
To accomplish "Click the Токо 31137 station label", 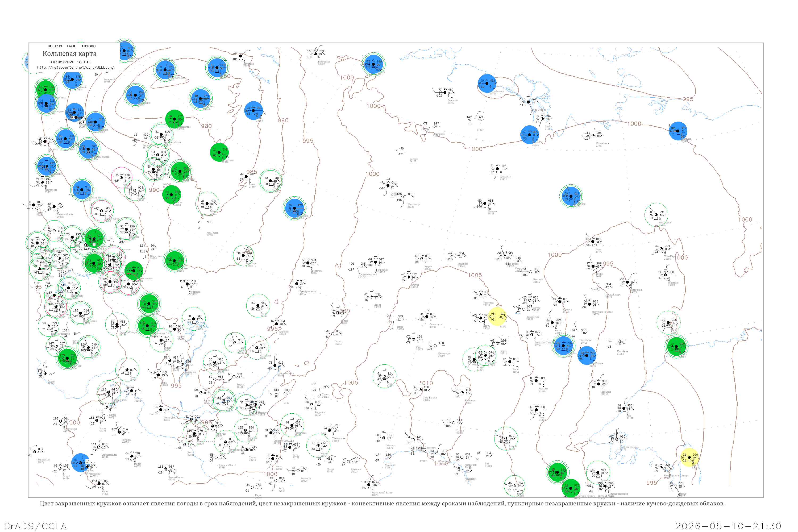I will pyautogui.click(x=542, y=419).
